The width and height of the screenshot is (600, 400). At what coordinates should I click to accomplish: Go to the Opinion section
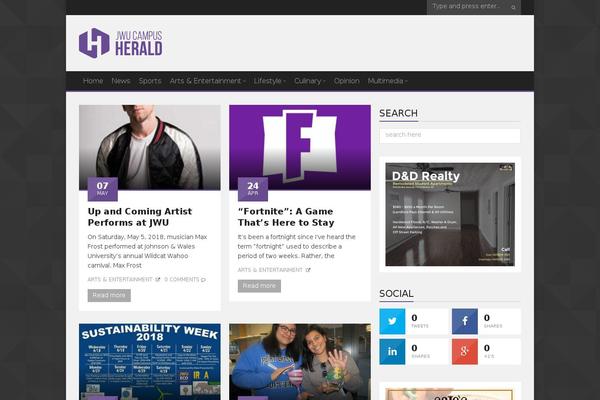pyautogui.click(x=347, y=81)
